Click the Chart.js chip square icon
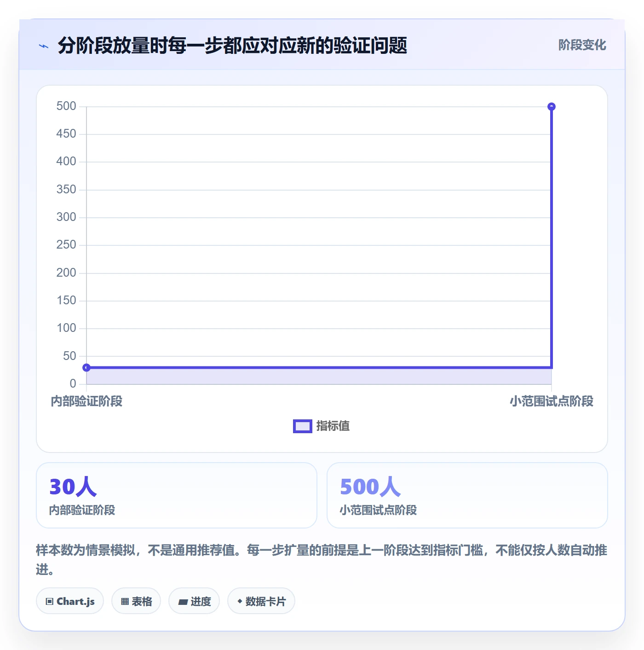The image size is (644, 650). click(50, 602)
